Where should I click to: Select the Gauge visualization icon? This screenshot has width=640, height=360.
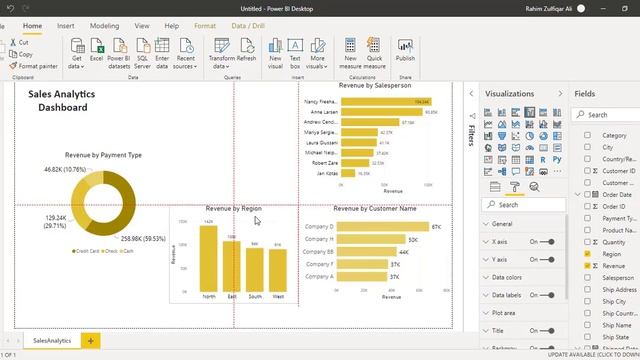click(529, 148)
